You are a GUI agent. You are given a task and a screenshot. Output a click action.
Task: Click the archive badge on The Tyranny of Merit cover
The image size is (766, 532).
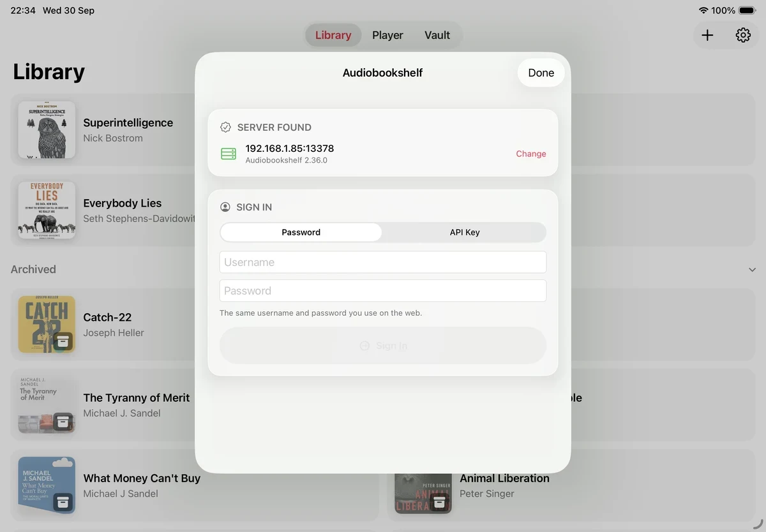pos(63,422)
